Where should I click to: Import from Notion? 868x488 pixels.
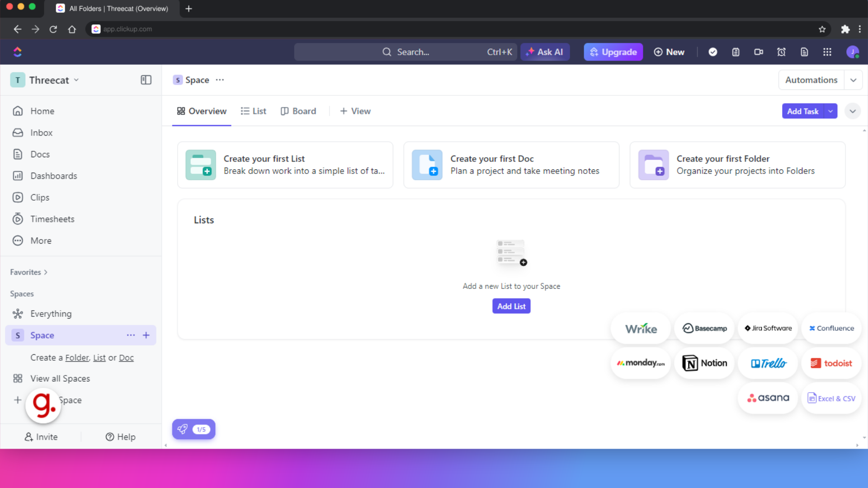704,363
